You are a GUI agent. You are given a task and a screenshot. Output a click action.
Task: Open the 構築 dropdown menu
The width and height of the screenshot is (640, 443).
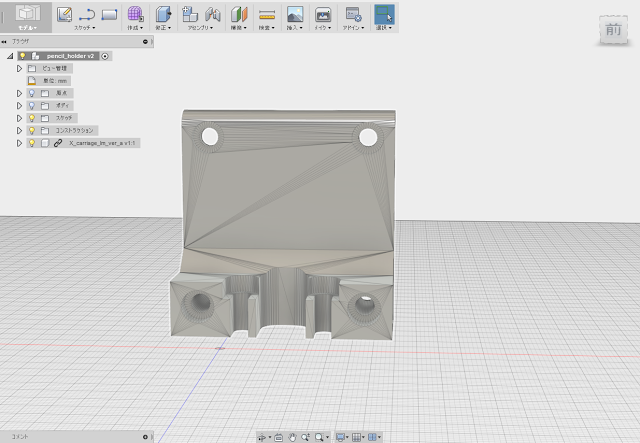click(239, 28)
